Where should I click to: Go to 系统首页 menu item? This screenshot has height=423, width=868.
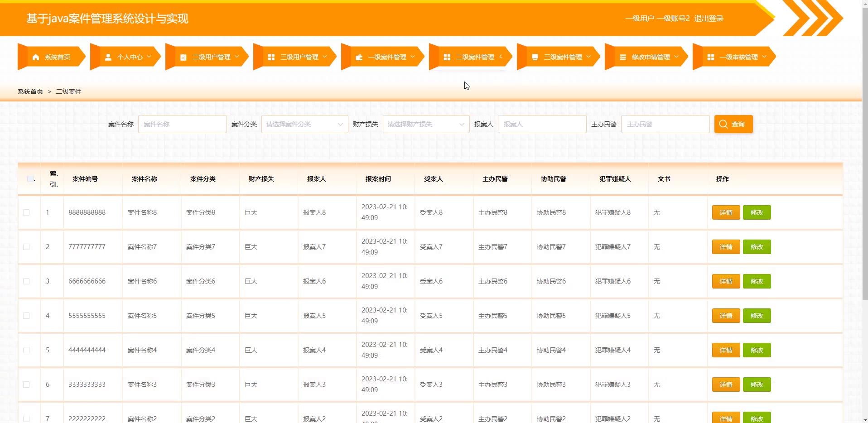coord(52,57)
